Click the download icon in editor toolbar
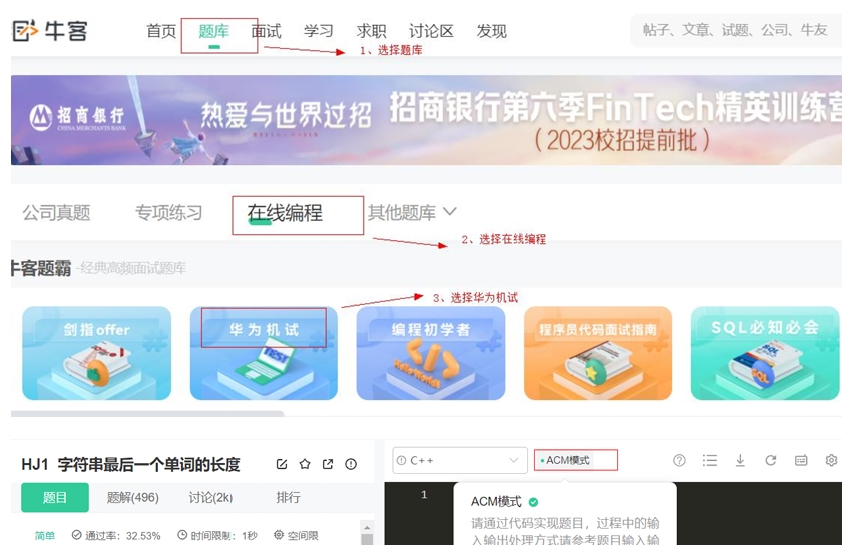The height and width of the screenshot is (553, 866). point(740,460)
